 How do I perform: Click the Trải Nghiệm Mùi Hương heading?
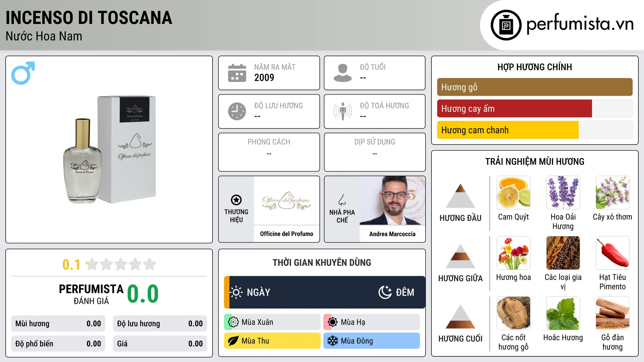pos(535,162)
